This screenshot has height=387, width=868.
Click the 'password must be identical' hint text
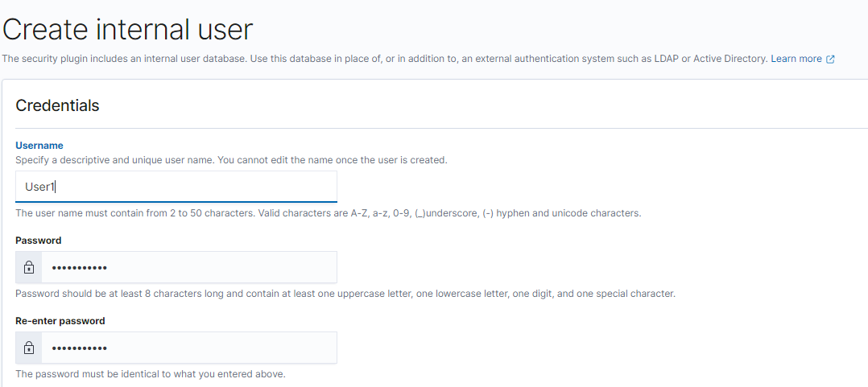coord(151,374)
